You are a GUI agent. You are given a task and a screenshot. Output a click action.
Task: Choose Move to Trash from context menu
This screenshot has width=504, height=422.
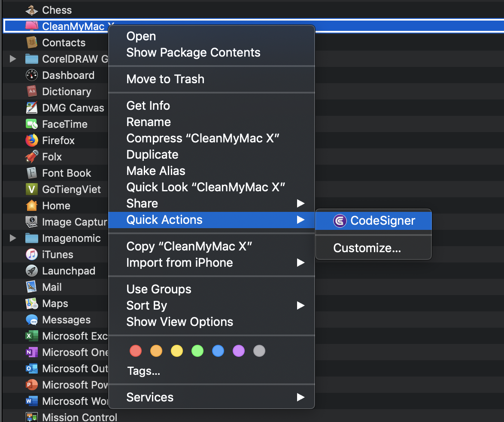pos(165,79)
